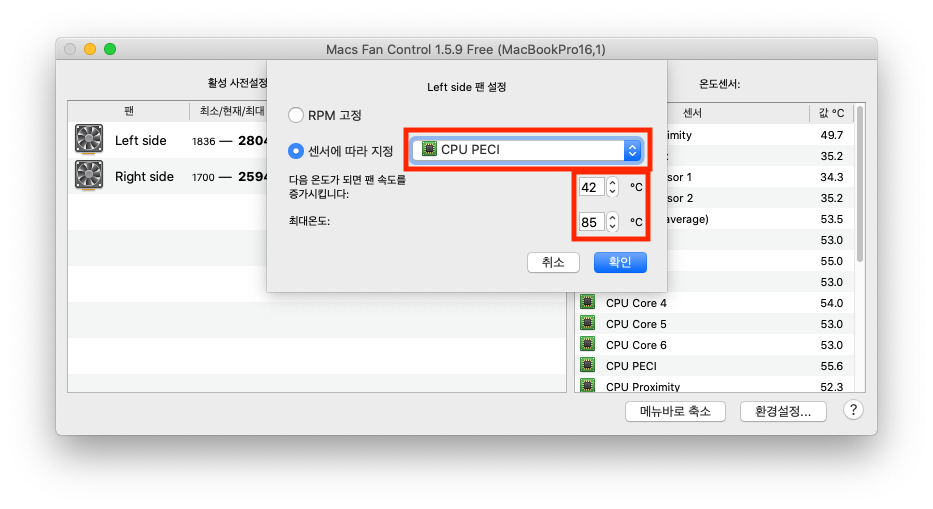This screenshot has height=509, width=933.
Task: Confirm settings with 확인 button
Action: [620, 263]
